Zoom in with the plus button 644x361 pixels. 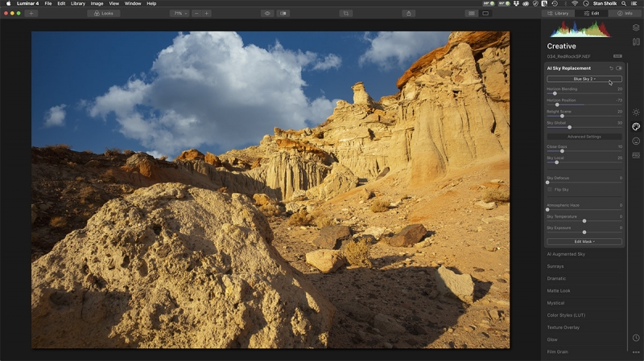(x=207, y=13)
